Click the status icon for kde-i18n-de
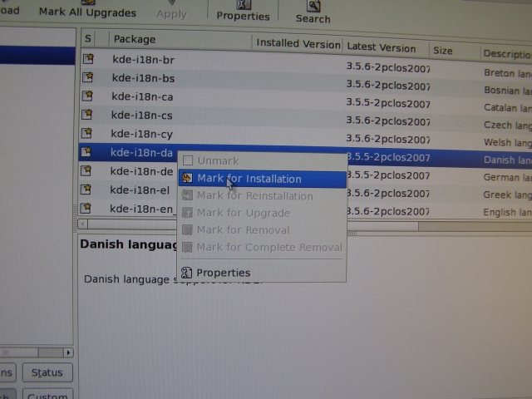The image size is (532, 399). click(86, 170)
